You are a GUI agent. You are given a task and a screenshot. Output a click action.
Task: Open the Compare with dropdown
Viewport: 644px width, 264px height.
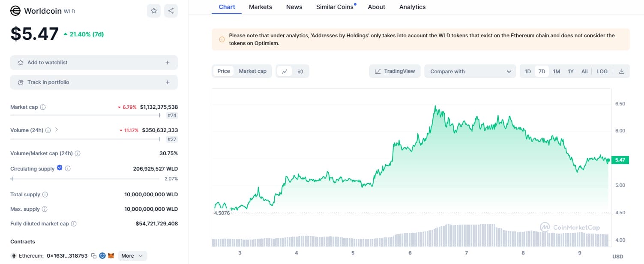click(470, 72)
